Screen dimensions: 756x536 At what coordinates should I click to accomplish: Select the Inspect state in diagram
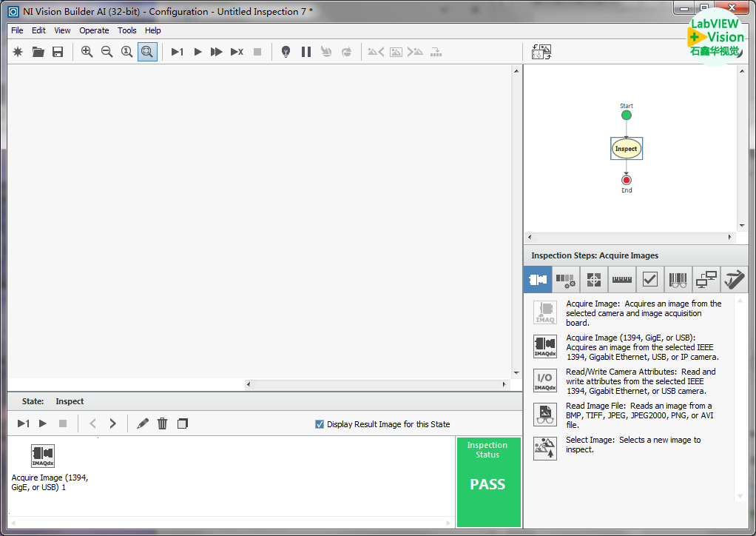point(627,149)
